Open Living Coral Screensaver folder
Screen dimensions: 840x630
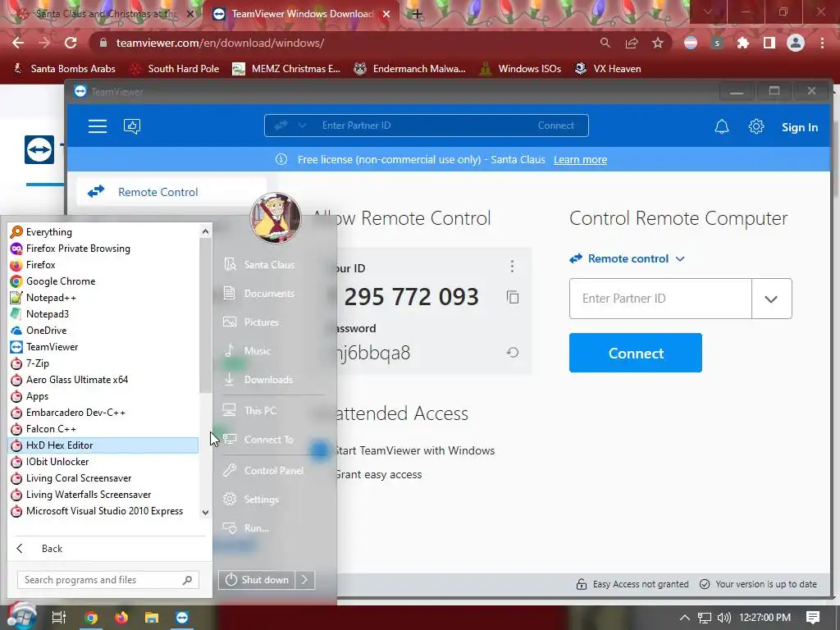[103, 478]
